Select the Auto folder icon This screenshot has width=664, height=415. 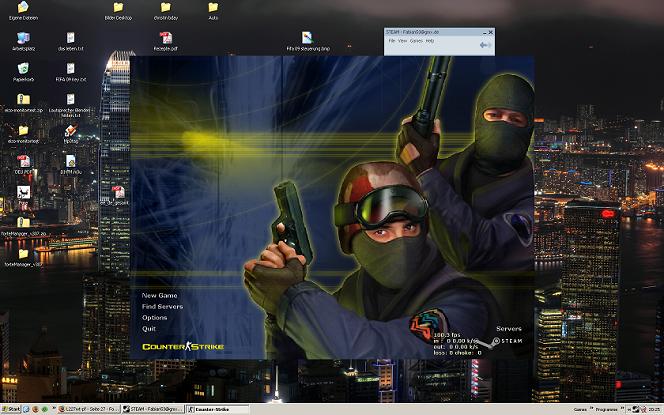click(x=213, y=11)
